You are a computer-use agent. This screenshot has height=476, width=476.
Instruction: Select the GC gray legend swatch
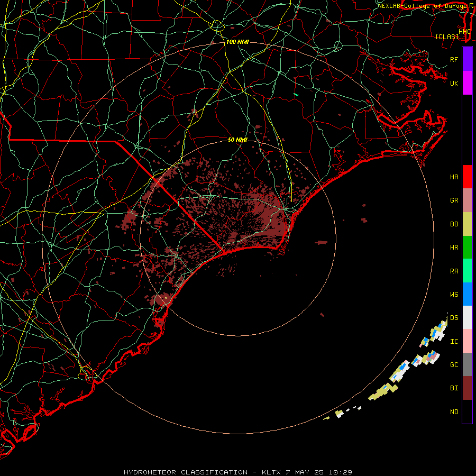(467, 364)
